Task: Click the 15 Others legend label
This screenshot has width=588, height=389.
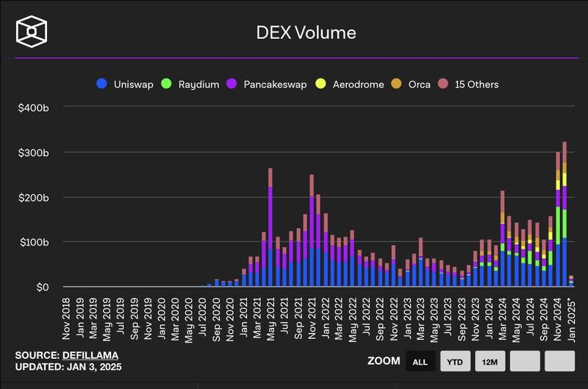Action: click(476, 85)
